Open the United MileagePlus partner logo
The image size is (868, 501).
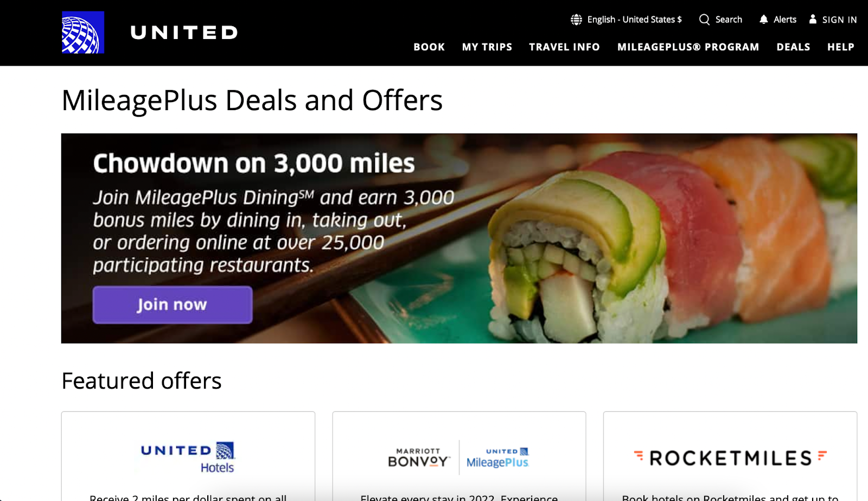click(497, 458)
